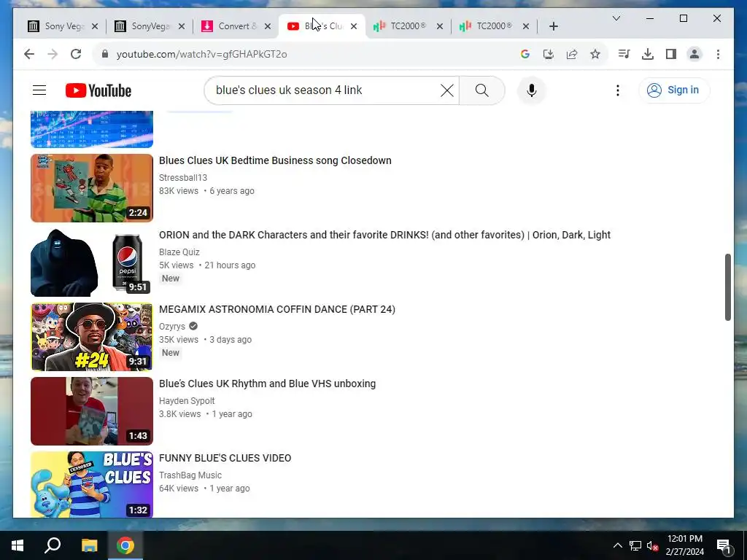Open media controls icon in toolbar
Screen dimensions: 747x560
tap(624, 54)
